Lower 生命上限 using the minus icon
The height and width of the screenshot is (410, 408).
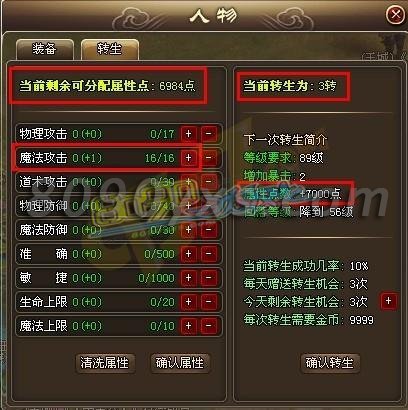pyautogui.click(x=209, y=302)
